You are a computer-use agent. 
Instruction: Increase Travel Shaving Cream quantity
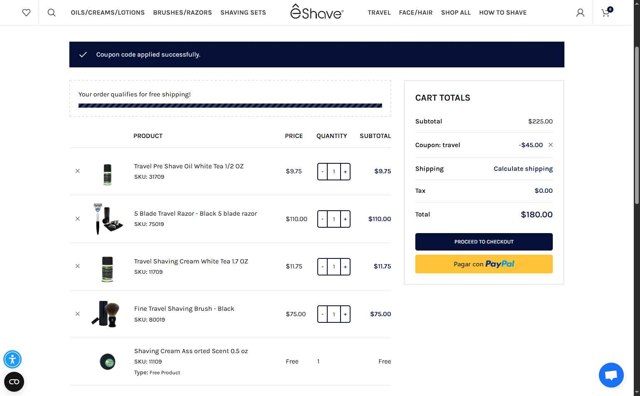(x=345, y=267)
